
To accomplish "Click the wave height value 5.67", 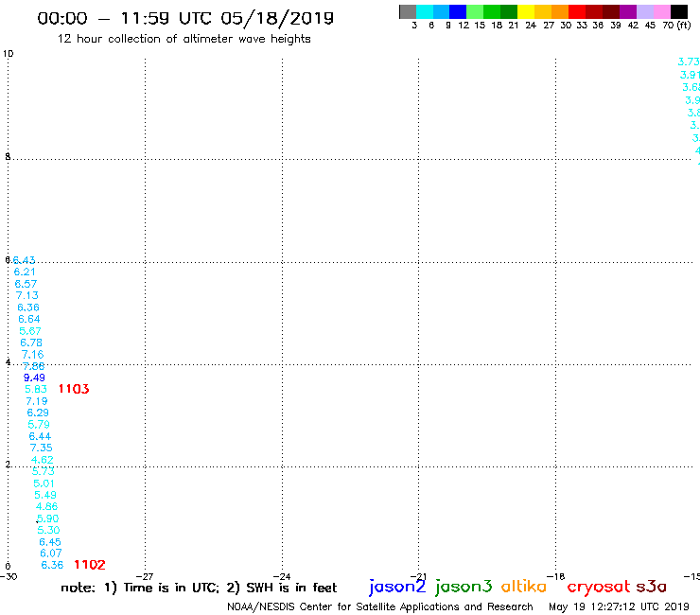I will point(30,331).
